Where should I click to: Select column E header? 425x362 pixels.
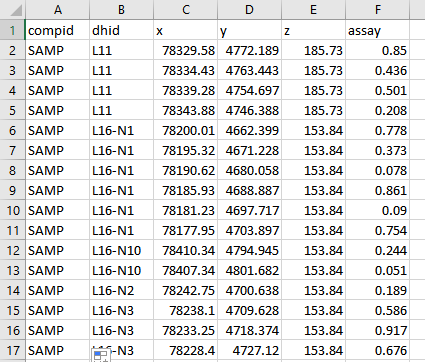313,10
